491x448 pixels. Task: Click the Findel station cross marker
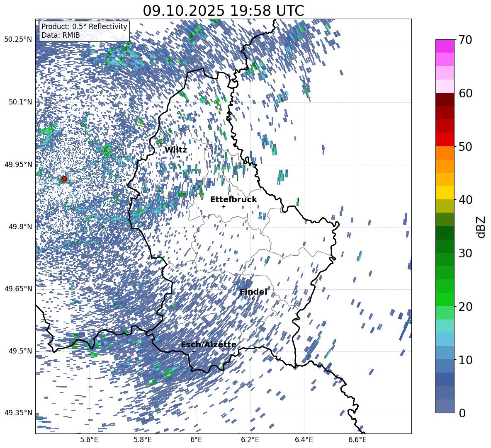pos(253,299)
